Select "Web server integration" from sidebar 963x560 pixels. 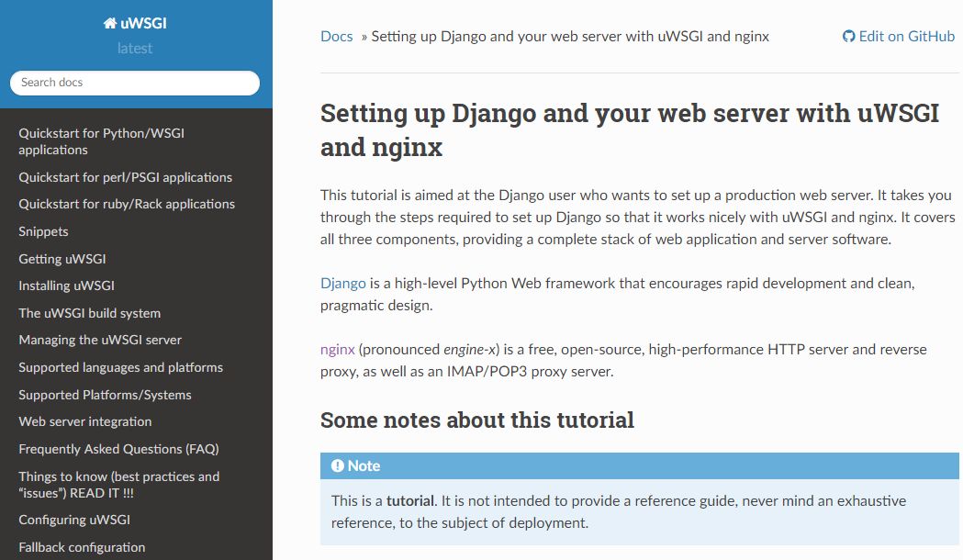tap(84, 421)
